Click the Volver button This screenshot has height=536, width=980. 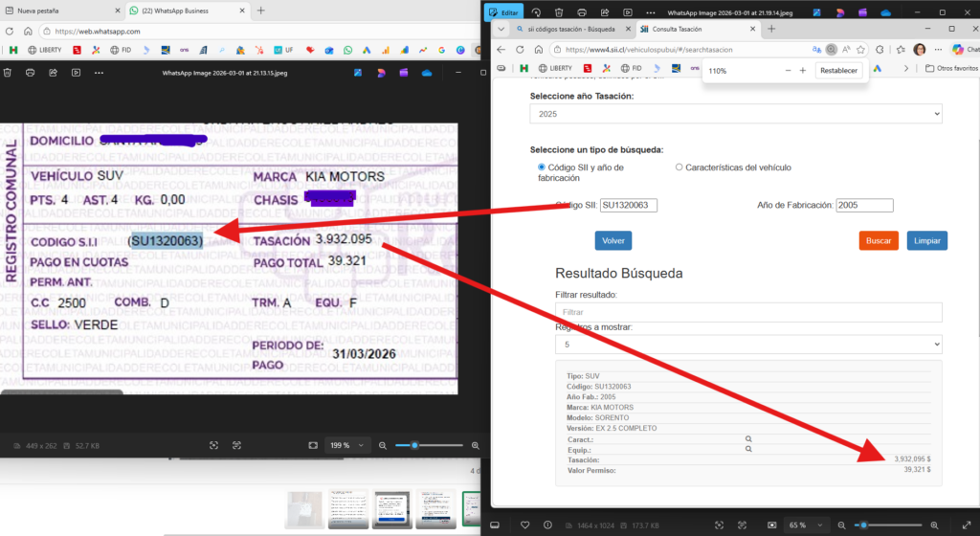point(613,240)
